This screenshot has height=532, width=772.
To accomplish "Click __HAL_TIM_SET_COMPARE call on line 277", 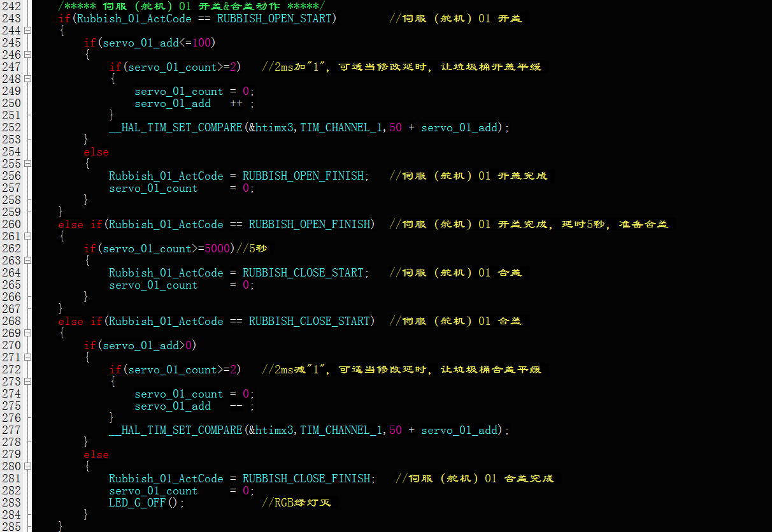I will click(x=309, y=430).
